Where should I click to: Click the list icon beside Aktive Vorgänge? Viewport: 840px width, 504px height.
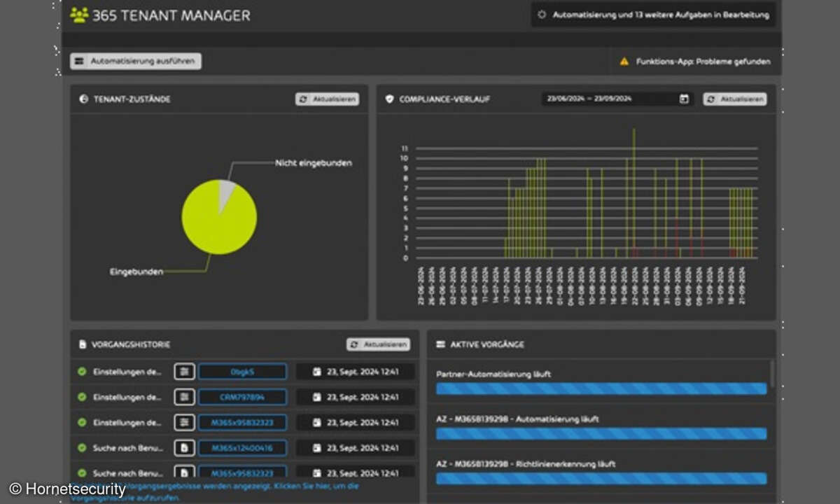click(440, 344)
